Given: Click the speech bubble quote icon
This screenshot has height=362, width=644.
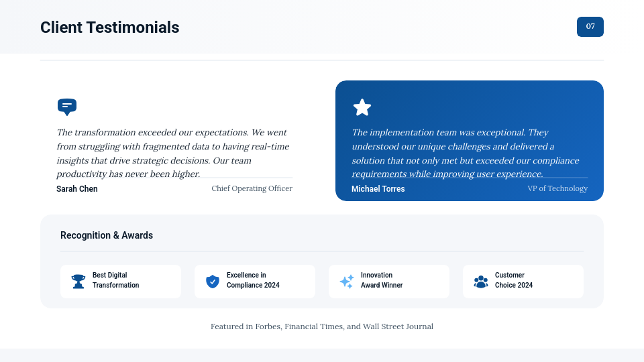Looking at the screenshot, I should click(x=67, y=107).
